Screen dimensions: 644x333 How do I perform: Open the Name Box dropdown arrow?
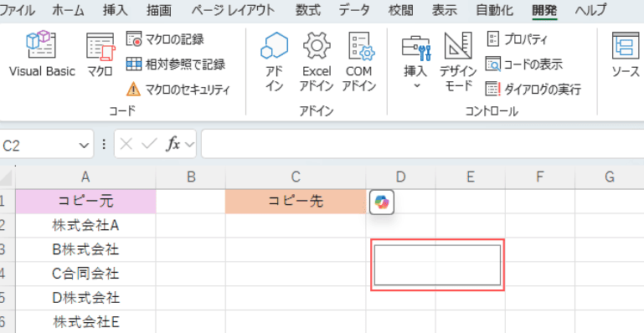pos(84,145)
